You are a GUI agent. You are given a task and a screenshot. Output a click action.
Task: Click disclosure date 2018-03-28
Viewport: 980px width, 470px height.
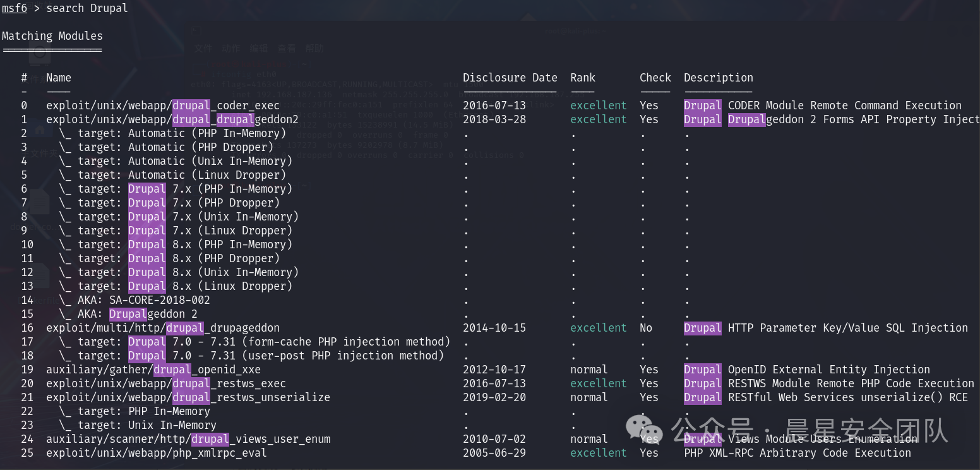(x=494, y=119)
